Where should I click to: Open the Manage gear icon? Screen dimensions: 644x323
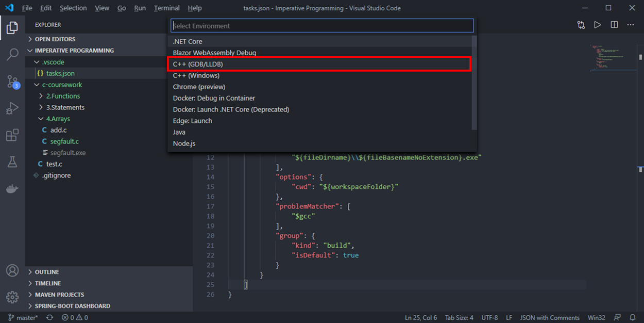tap(12, 298)
